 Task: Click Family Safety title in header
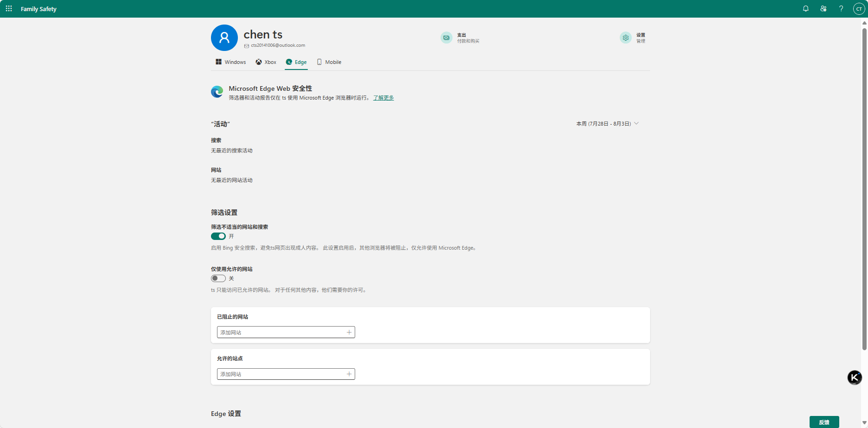tap(38, 9)
